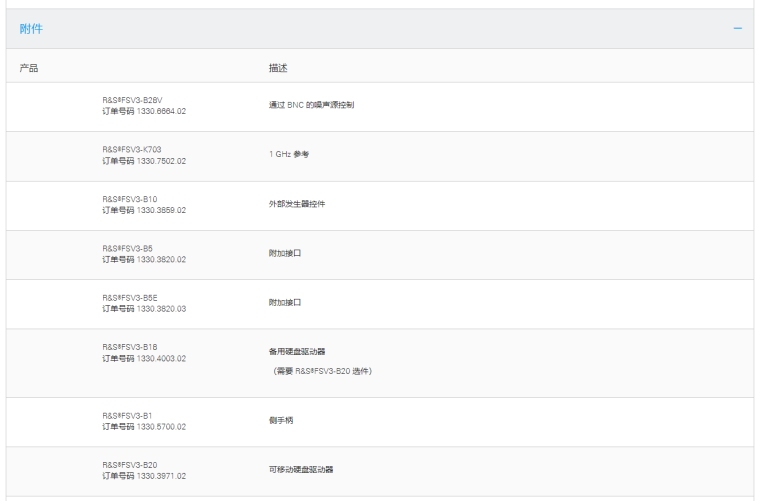Click the 通过 BNC 的噪声源控制 description
760x501 pixels.
[304, 105]
